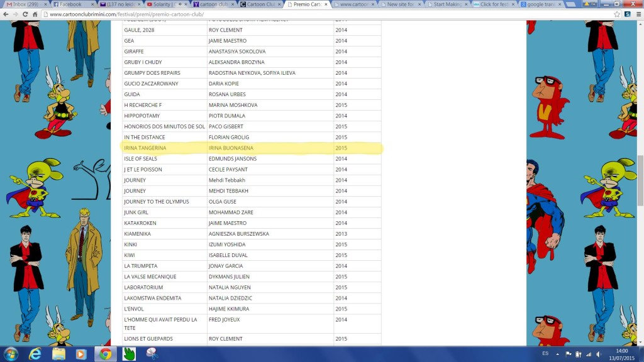Click the browser forward arrow
The height and width of the screenshot is (362, 644).
(15, 14)
